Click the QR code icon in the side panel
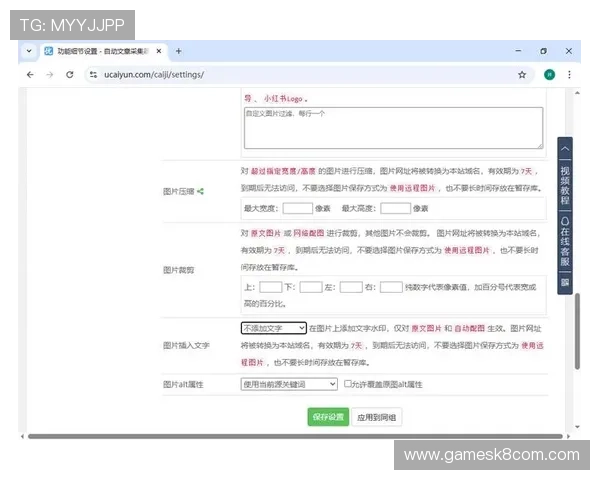This screenshot has height=480, width=600. click(565, 282)
